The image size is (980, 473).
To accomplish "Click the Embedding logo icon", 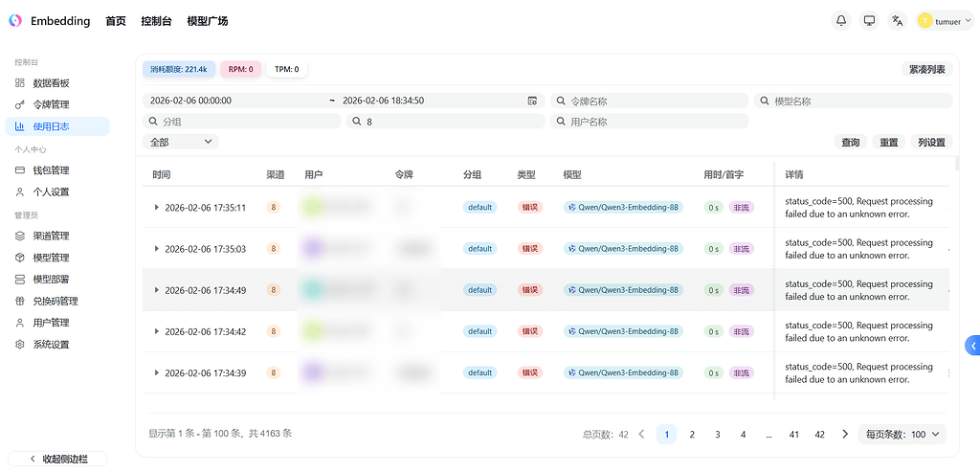I will 15,21.
